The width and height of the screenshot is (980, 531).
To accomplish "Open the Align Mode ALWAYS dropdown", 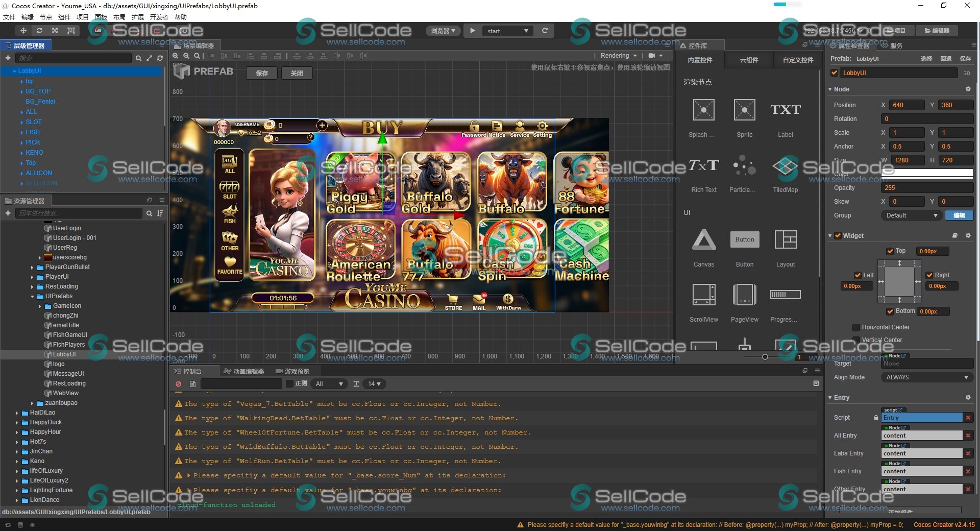I will click(x=926, y=377).
